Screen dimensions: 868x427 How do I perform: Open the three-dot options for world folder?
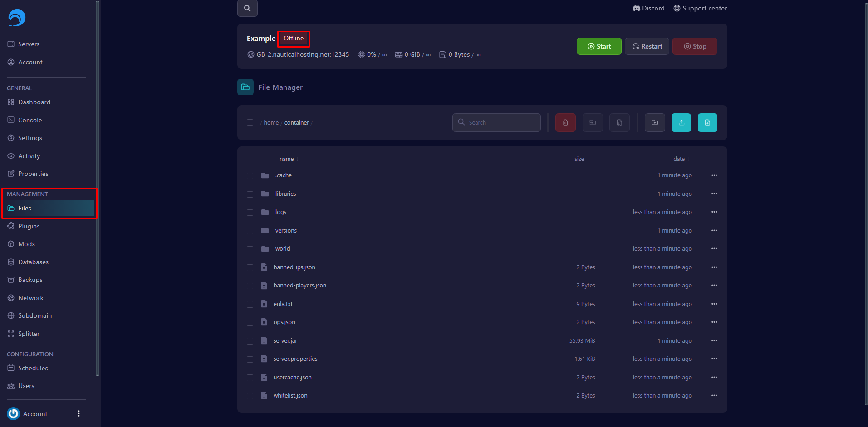pos(714,249)
